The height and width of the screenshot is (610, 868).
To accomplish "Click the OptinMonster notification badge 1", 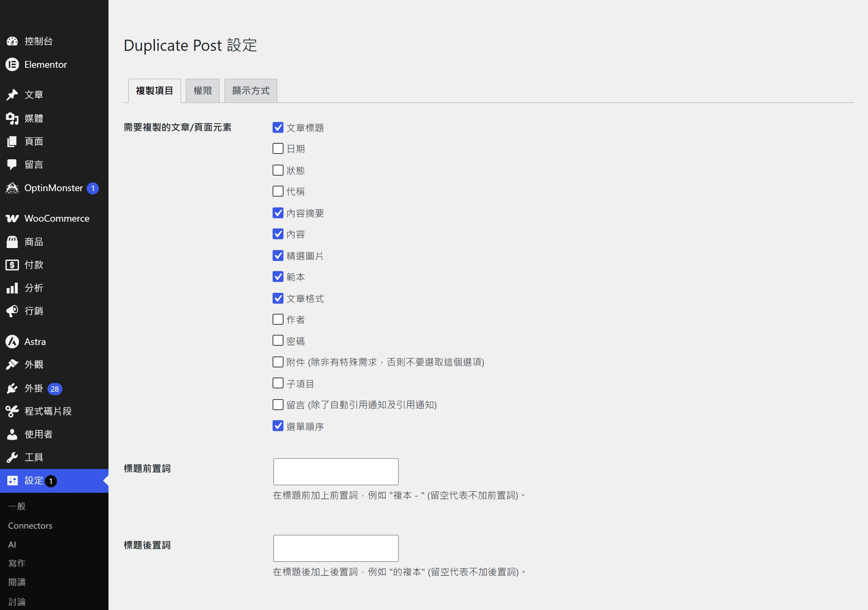I will 93,188.
